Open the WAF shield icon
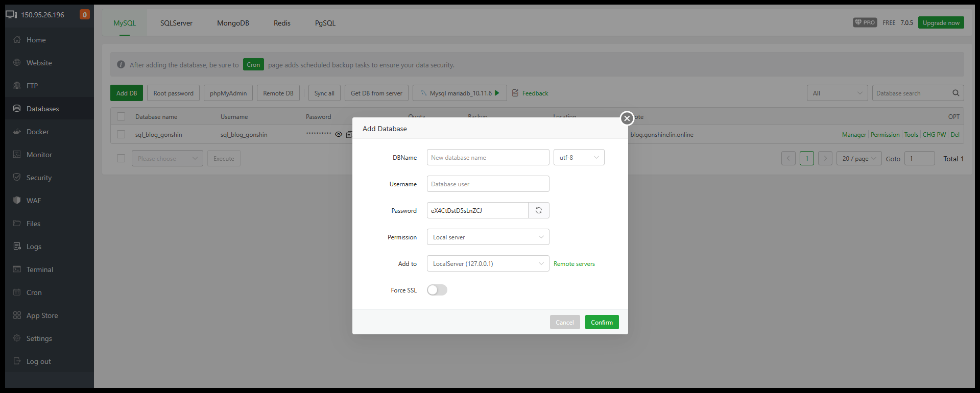 [17, 201]
